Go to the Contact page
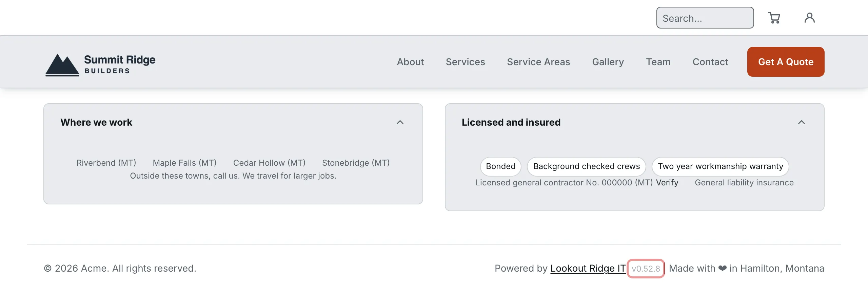Image resolution: width=868 pixels, height=292 pixels. pos(710,62)
